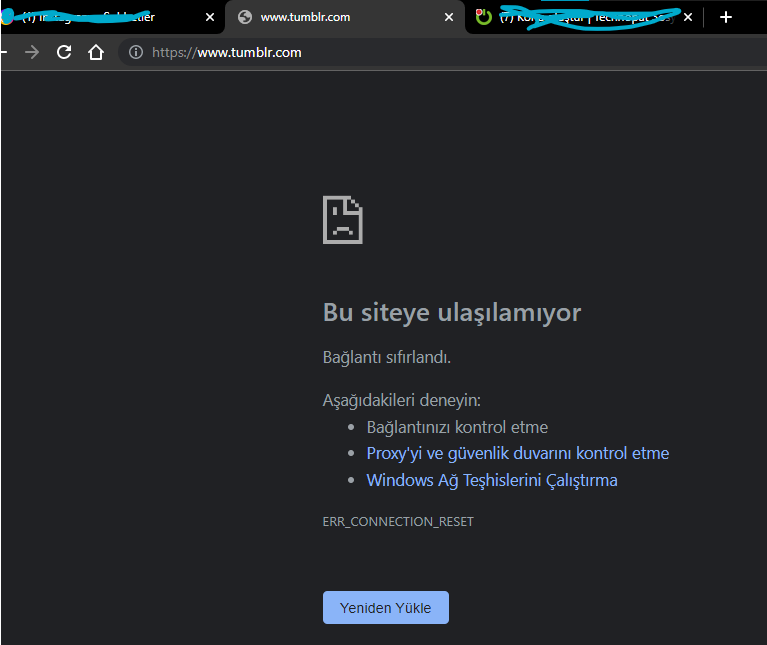
Task: Click 'Bağlantınızı kontrol etme' suggestion text
Action: [457, 427]
